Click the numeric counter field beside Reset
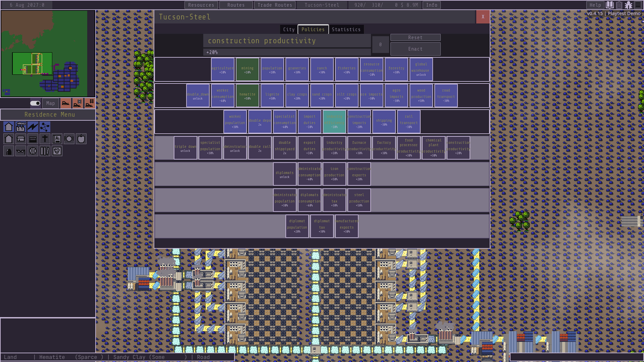 click(x=380, y=44)
